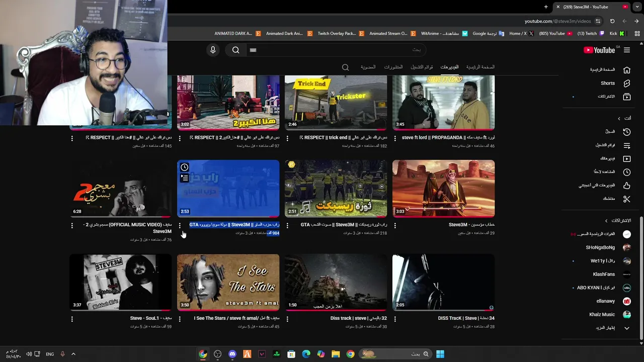Open the Your videos icon in sidebar
The width and height of the screenshot is (644, 362).
(x=626, y=158)
